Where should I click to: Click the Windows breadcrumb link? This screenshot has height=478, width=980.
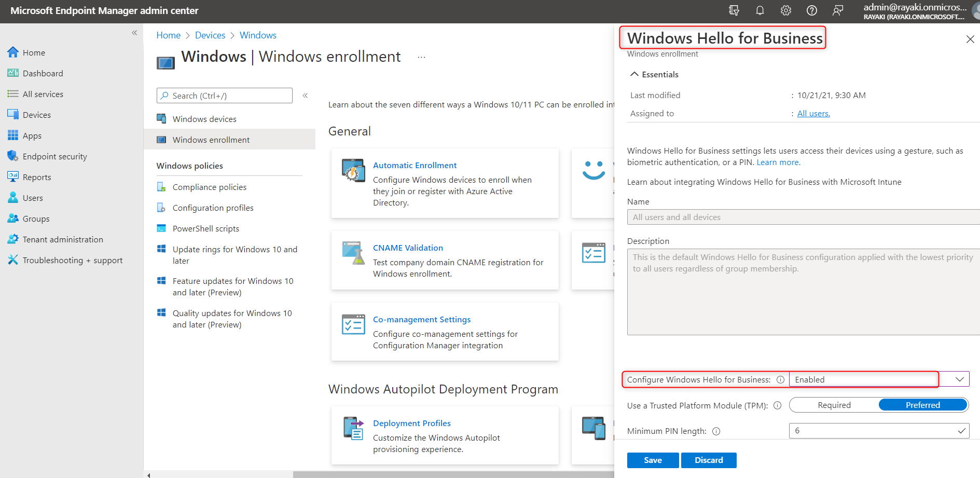coord(258,35)
